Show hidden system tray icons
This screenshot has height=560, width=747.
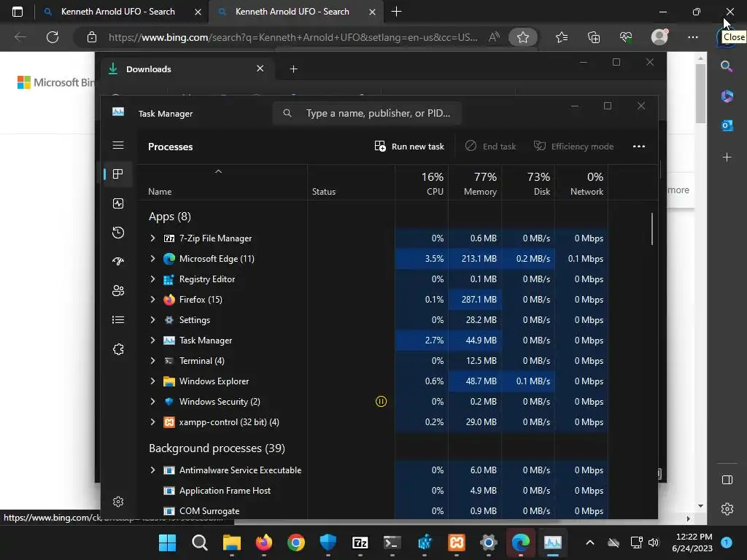click(x=589, y=542)
